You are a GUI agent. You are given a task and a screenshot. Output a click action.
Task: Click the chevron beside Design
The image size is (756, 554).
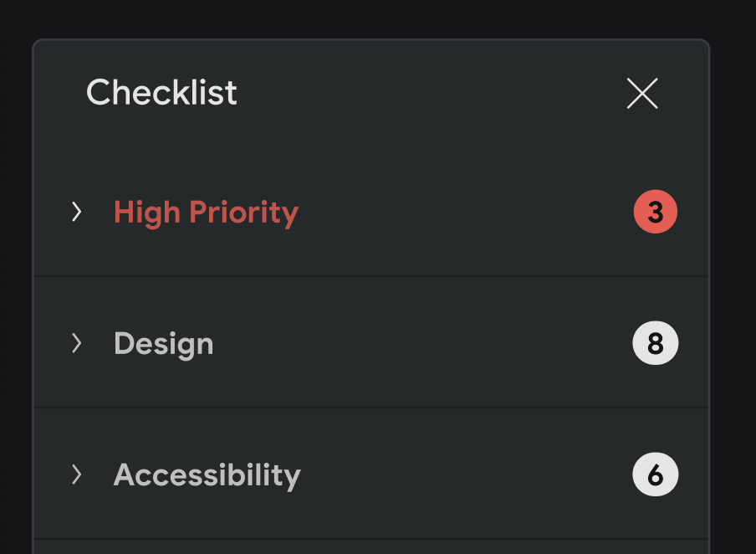[76, 343]
